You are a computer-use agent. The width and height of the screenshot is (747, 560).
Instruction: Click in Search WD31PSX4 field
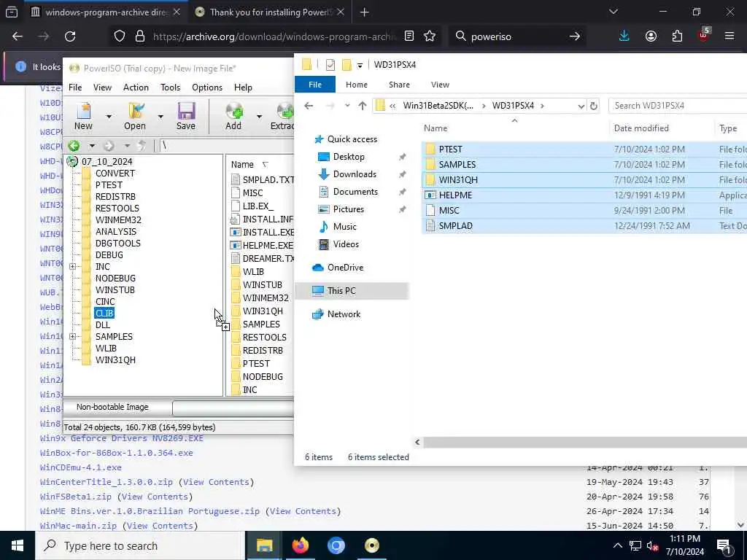[678, 106]
